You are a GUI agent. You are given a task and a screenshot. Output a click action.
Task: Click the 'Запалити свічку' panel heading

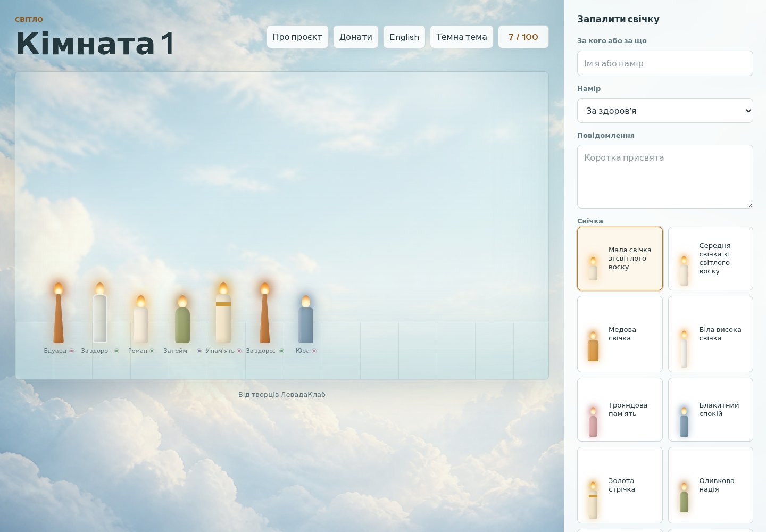[618, 19]
